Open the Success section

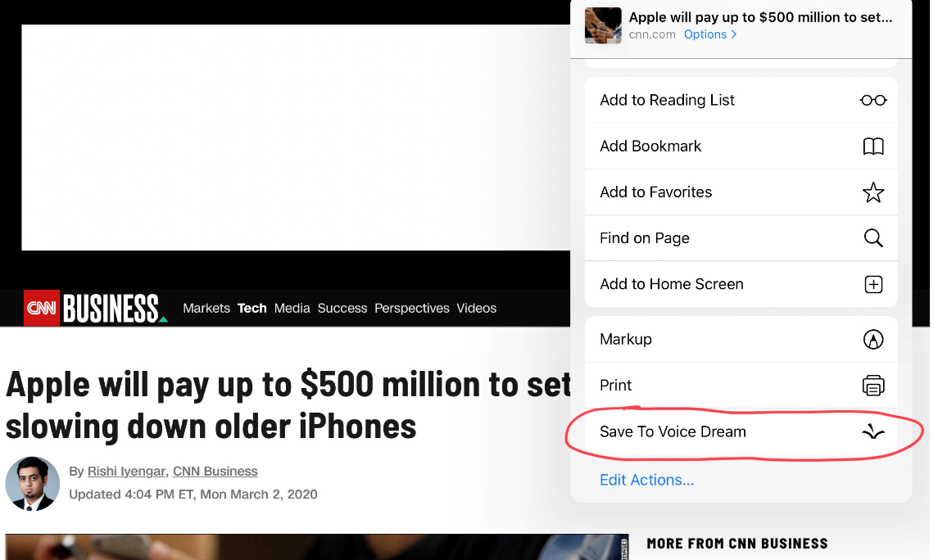coord(342,309)
